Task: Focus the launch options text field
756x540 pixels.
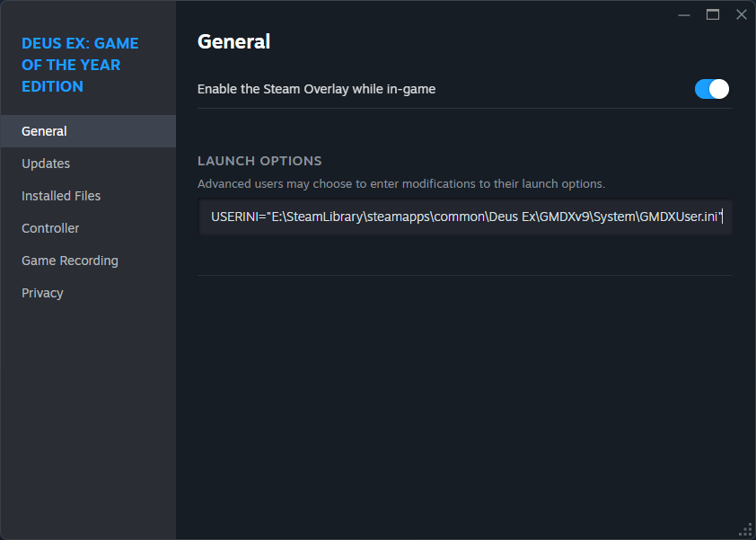Action: tap(465, 217)
